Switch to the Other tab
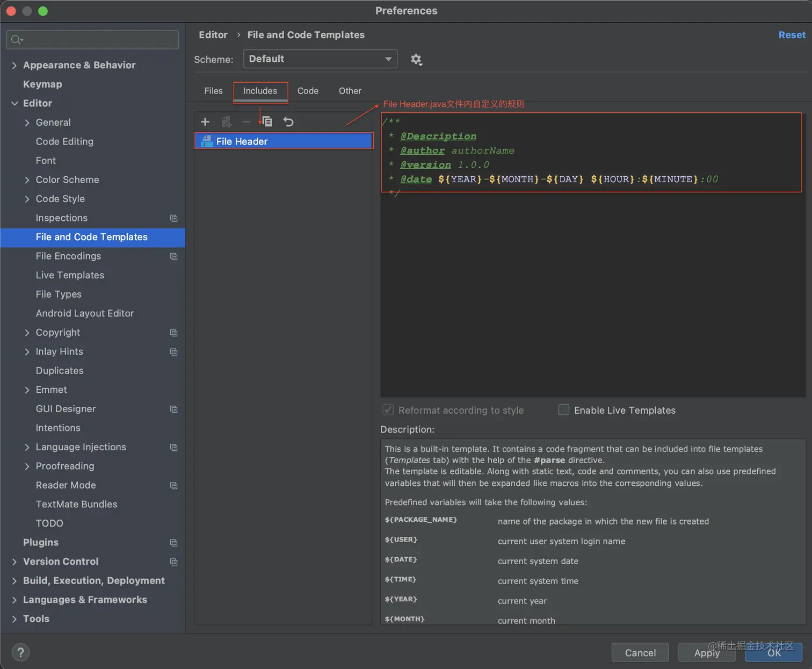 click(350, 91)
